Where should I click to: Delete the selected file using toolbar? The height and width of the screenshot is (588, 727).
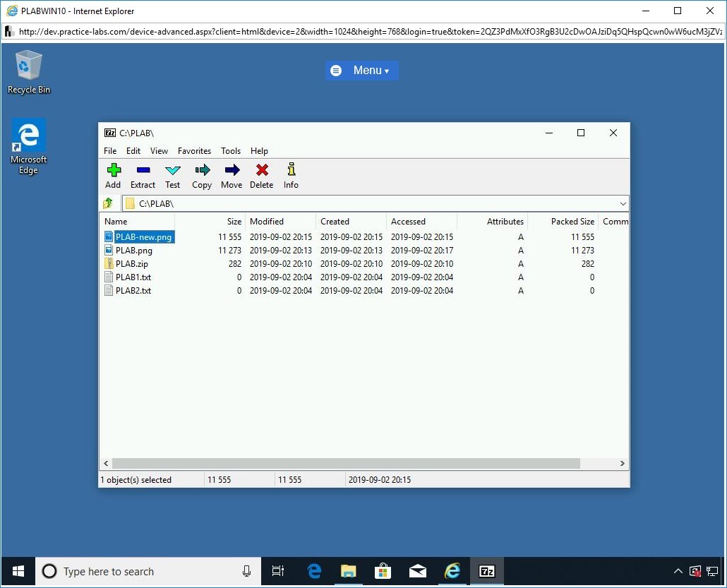click(261, 175)
